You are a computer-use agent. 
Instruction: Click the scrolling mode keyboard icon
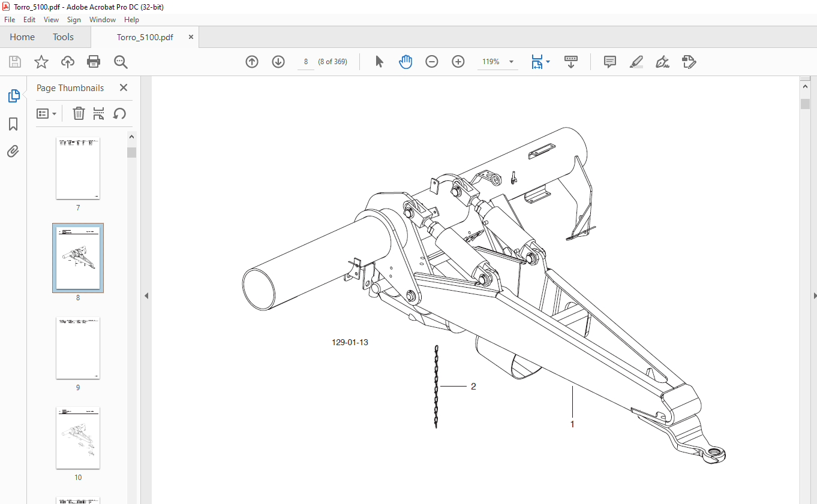tap(571, 62)
